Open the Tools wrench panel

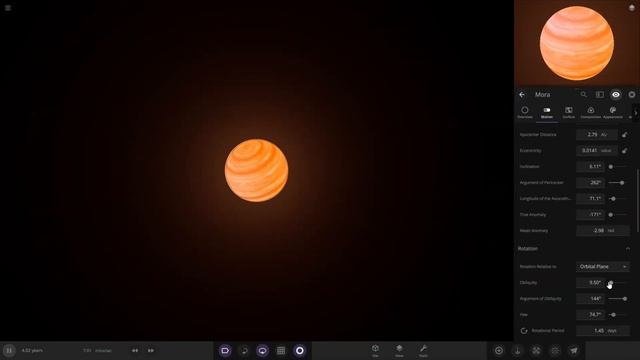tap(423, 350)
